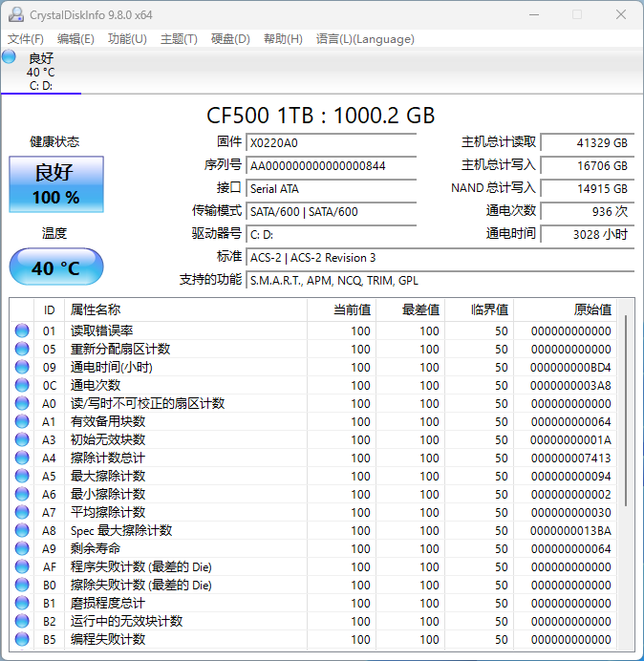Screen dimensions: 644x661
Task: Click status orb for row A9 剩余寿命
Action: click(22, 548)
